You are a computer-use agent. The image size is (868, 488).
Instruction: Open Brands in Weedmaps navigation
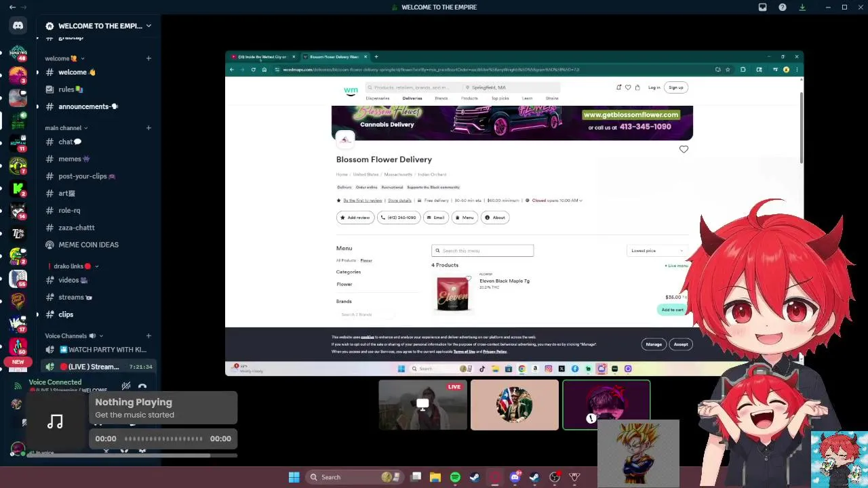coord(441,98)
